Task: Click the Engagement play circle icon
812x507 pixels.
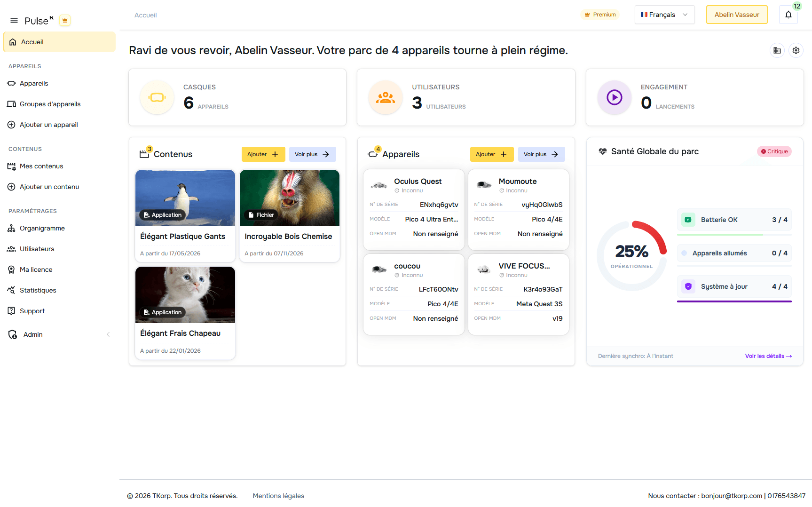Action: pyautogui.click(x=614, y=97)
